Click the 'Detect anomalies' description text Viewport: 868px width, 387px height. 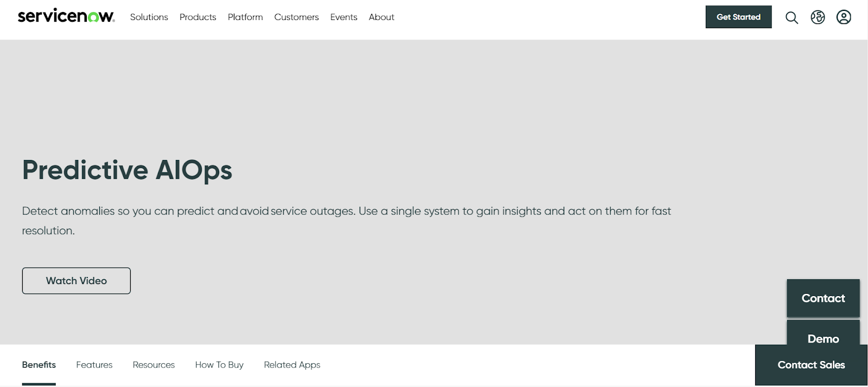tap(347, 221)
